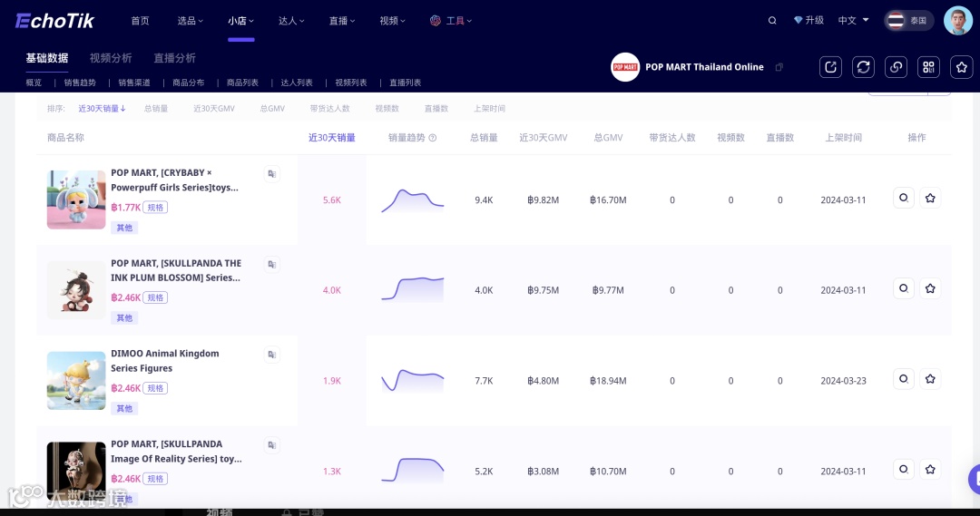Expand the 达人 menu
The width and height of the screenshot is (980, 516).
click(x=291, y=21)
